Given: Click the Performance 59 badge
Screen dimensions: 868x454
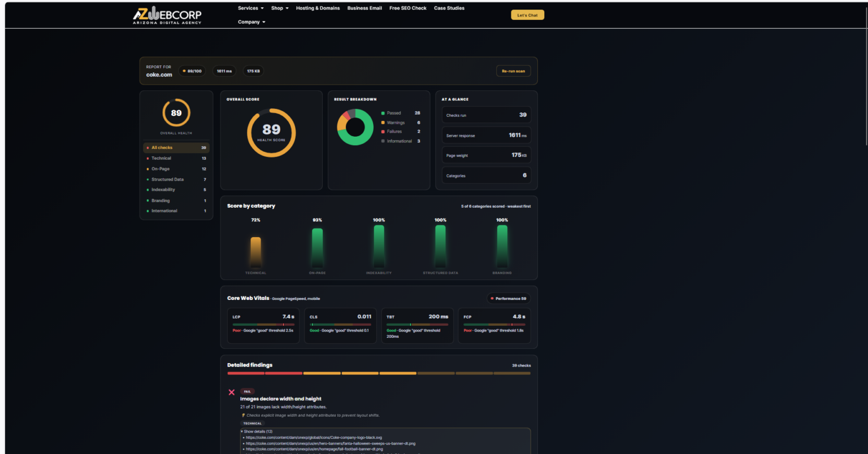Looking at the screenshot, I should point(509,298).
